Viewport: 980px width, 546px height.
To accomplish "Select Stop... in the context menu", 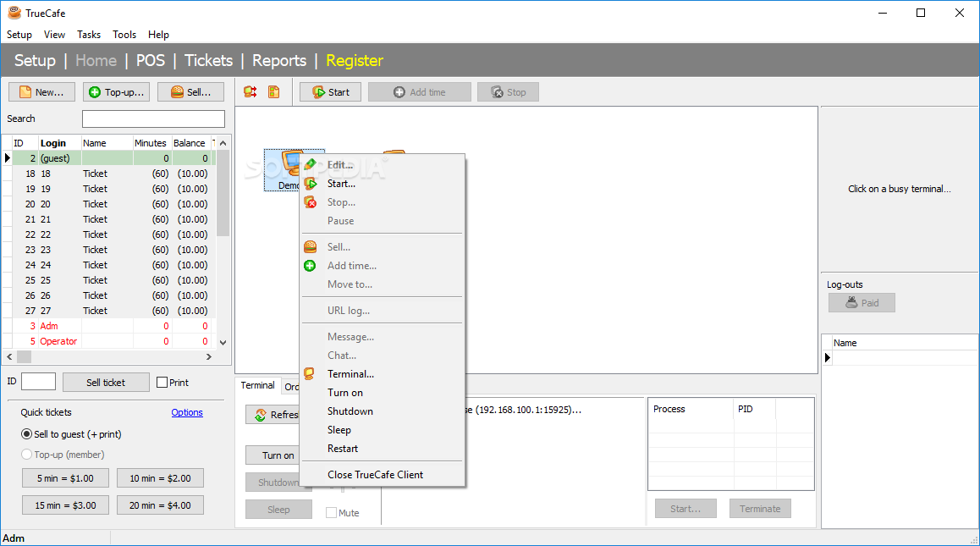I will coord(383,202).
